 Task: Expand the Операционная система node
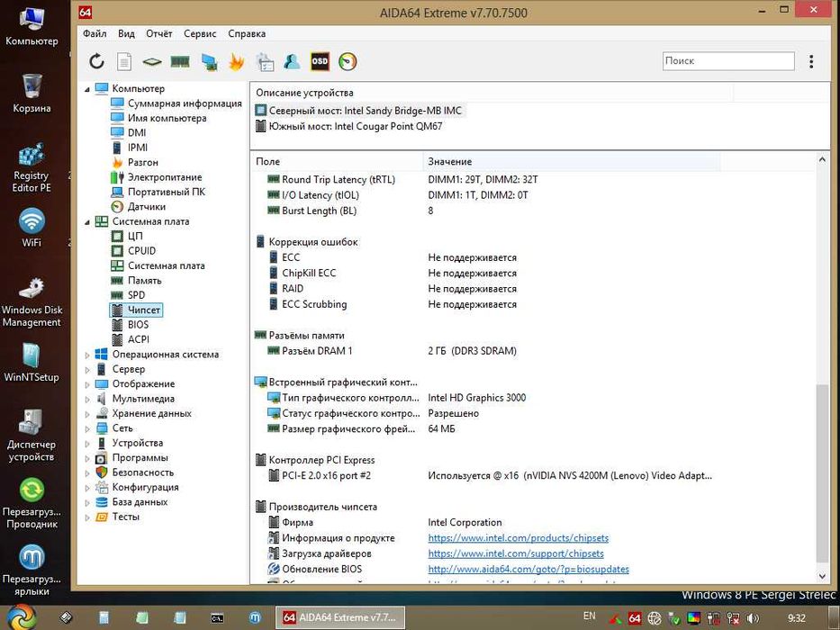tap(87, 355)
